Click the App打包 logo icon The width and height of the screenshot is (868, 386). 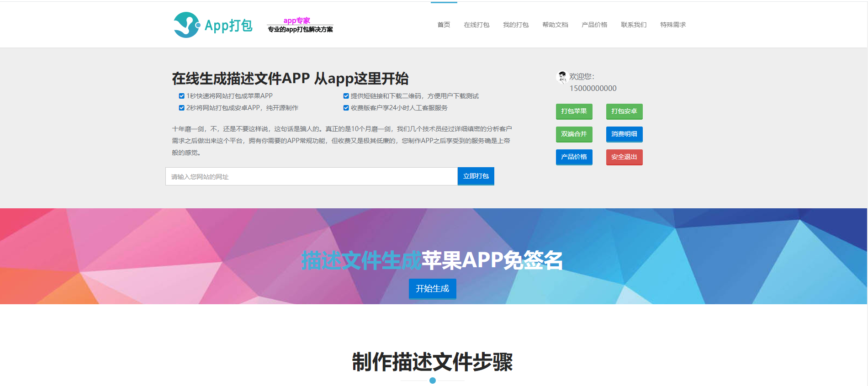coord(187,25)
